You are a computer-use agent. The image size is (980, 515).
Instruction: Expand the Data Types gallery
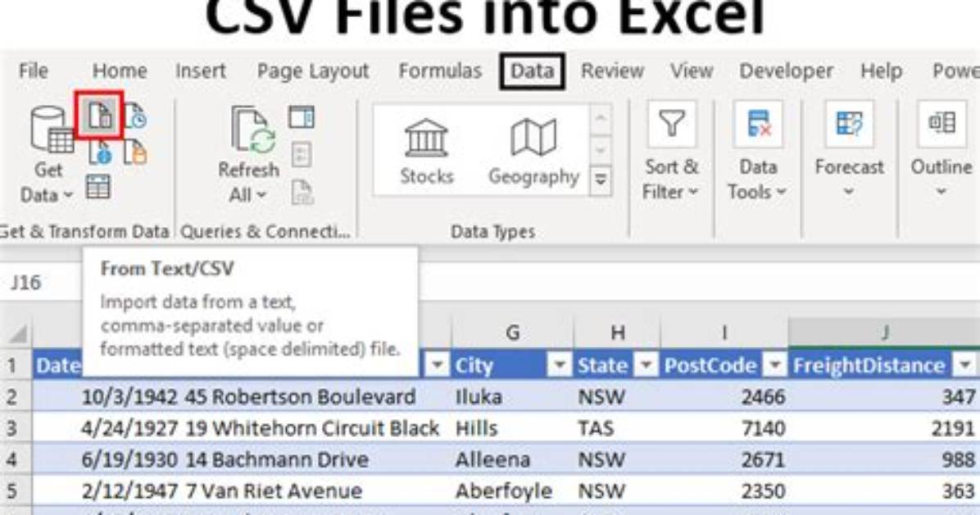(x=600, y=180)
